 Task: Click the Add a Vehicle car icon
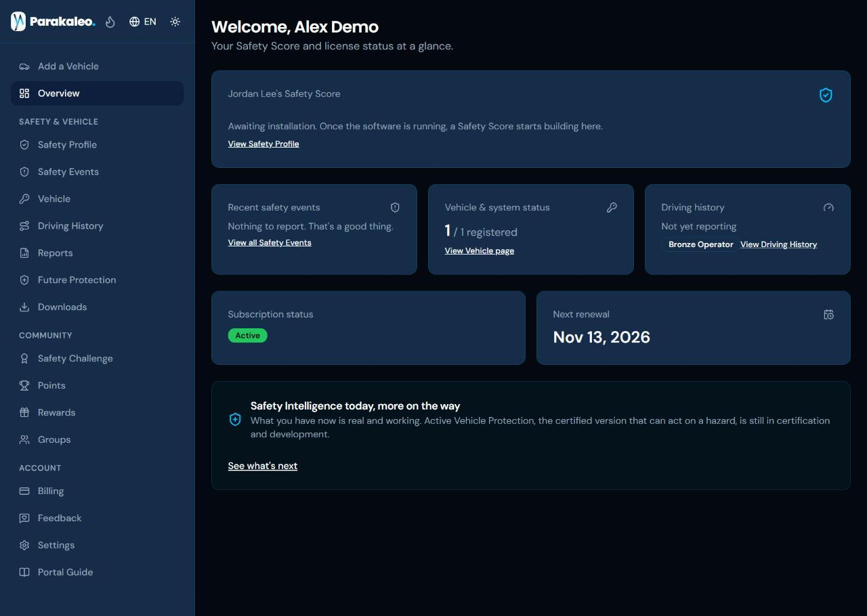(24, 66)
